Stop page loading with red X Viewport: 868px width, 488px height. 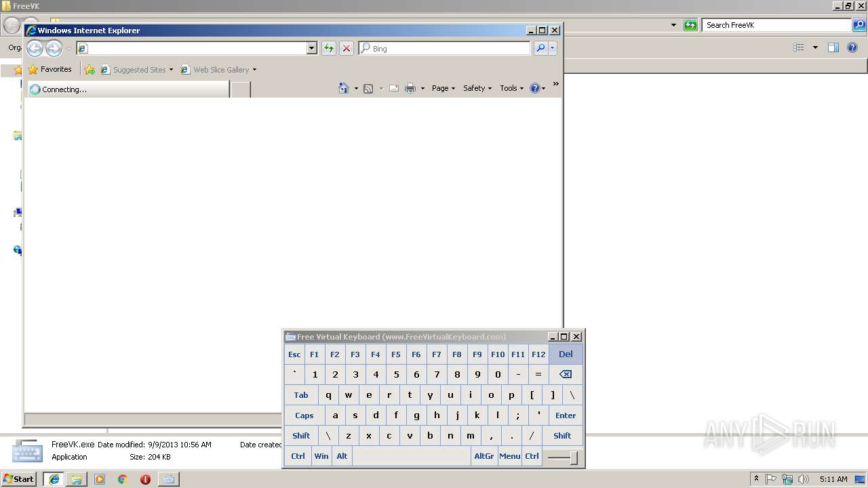point(347,48)
